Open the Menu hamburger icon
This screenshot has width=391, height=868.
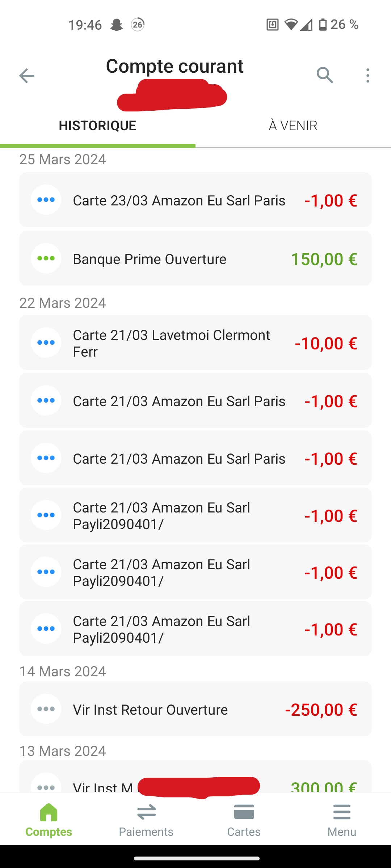342,812
